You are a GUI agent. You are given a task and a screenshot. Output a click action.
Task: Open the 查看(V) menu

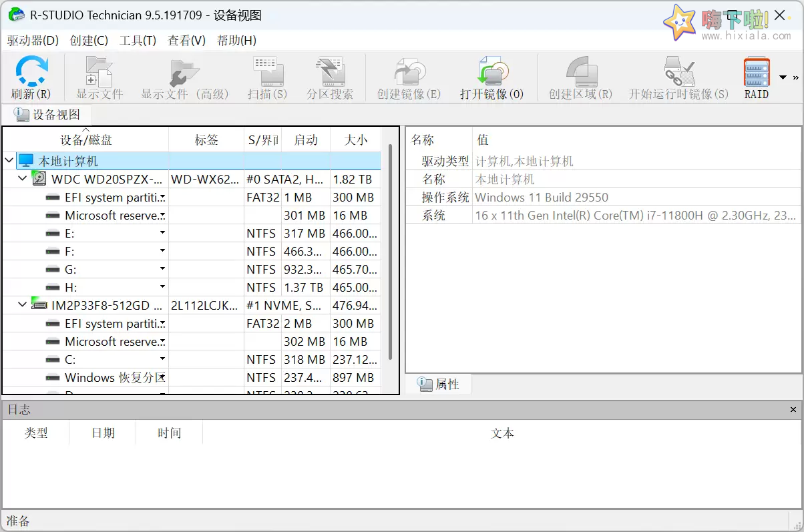[186, 41]
